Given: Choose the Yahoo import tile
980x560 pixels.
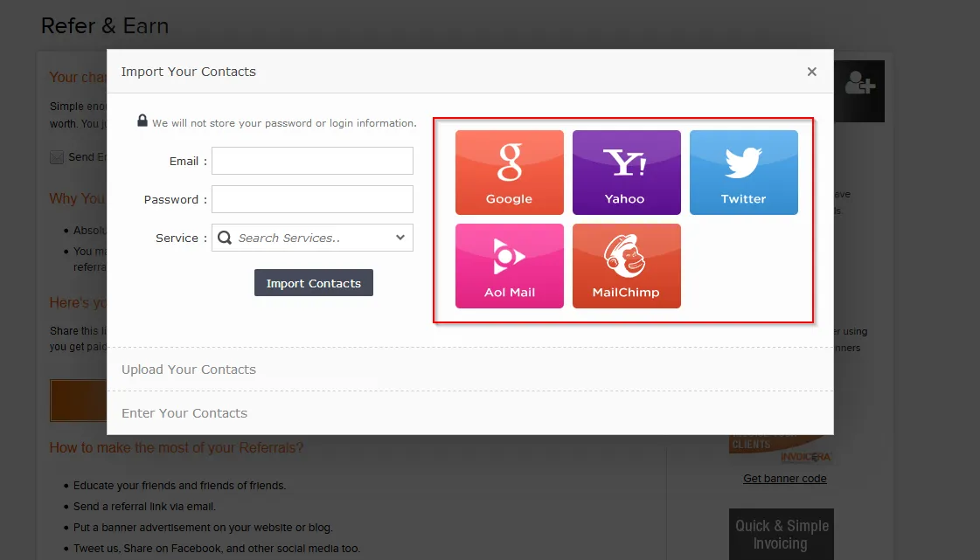Looking at the screenshot, I should (626, 172).
